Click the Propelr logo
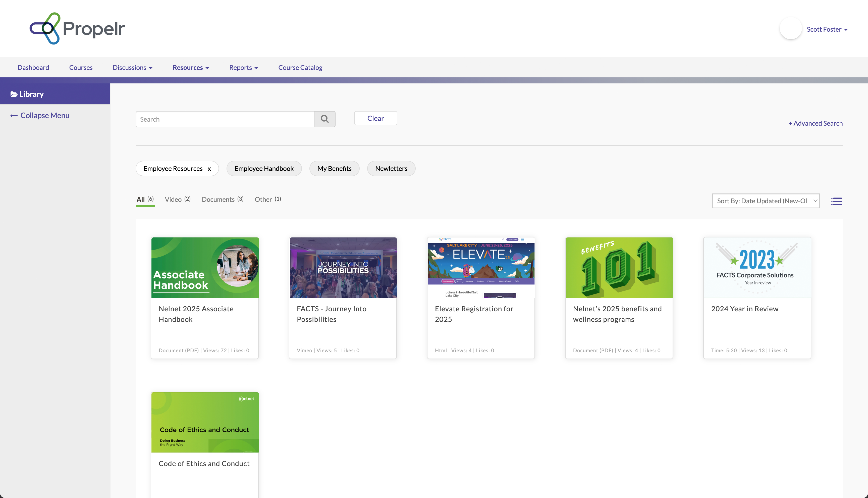This screenshot has width=868, height=498. (x=77, y=28)
